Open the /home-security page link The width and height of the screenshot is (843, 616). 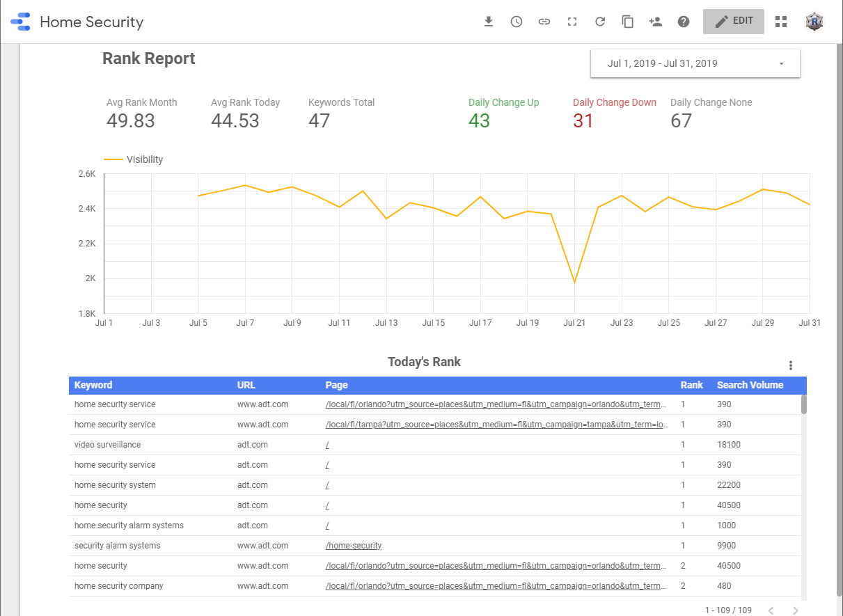pos(354,546)
